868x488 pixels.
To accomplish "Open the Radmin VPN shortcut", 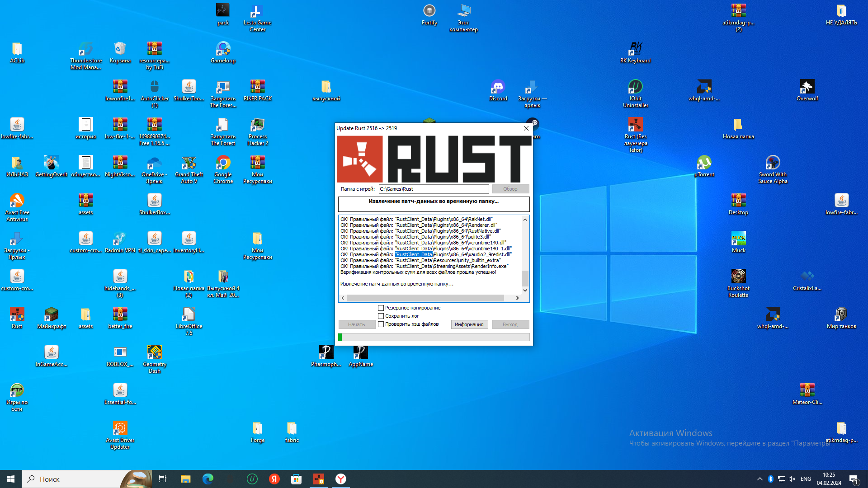I will (x=120, y=242).
